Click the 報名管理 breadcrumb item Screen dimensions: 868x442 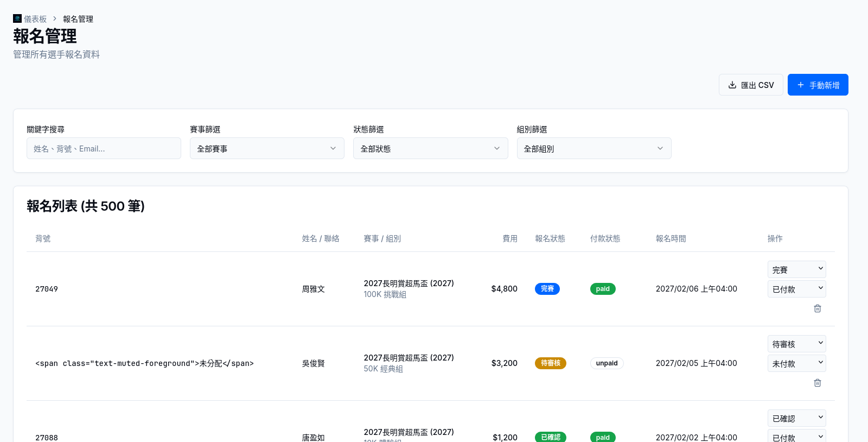click(78, 19)
